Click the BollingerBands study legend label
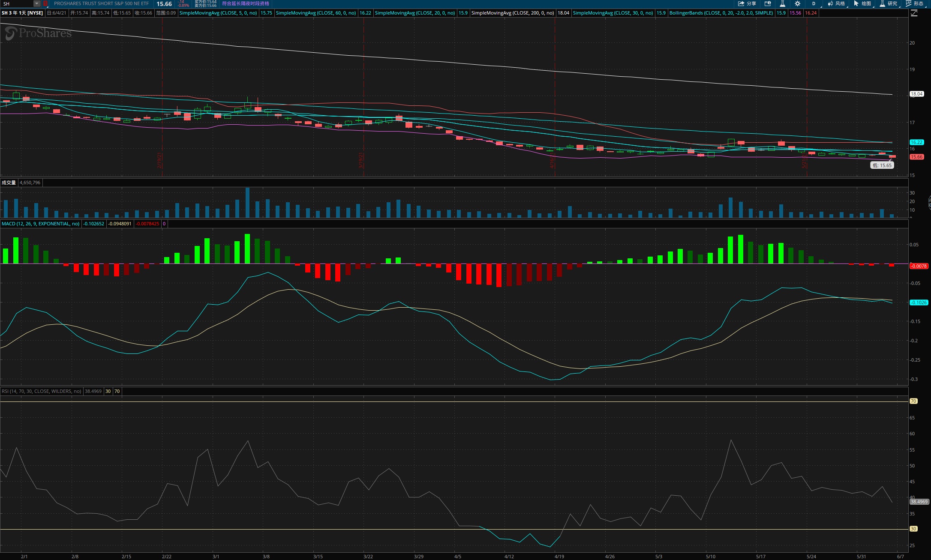The width and height of the screenshot is (931, 560). coord(721,13)
